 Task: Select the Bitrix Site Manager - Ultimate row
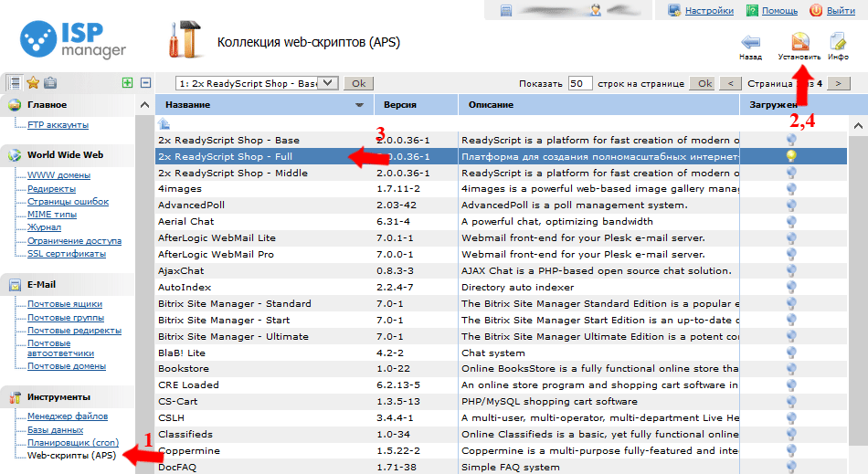501,336
